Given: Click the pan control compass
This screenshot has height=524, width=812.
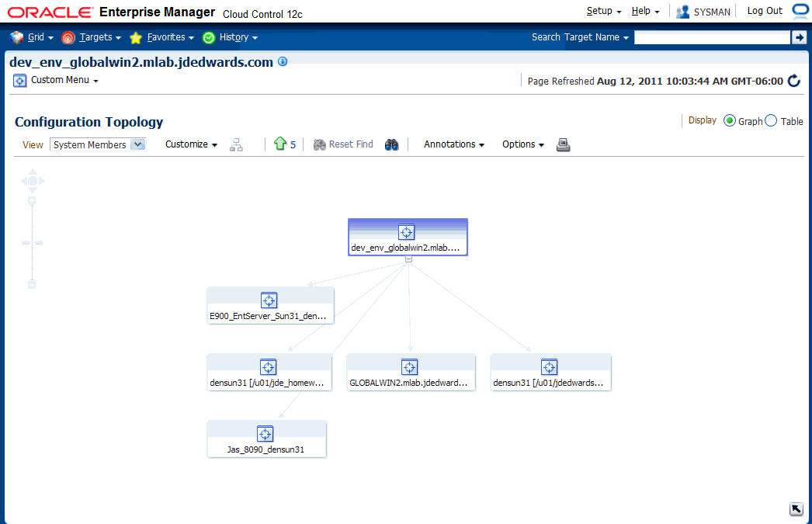Looking at the screenshot, I should tap(33, 181).
